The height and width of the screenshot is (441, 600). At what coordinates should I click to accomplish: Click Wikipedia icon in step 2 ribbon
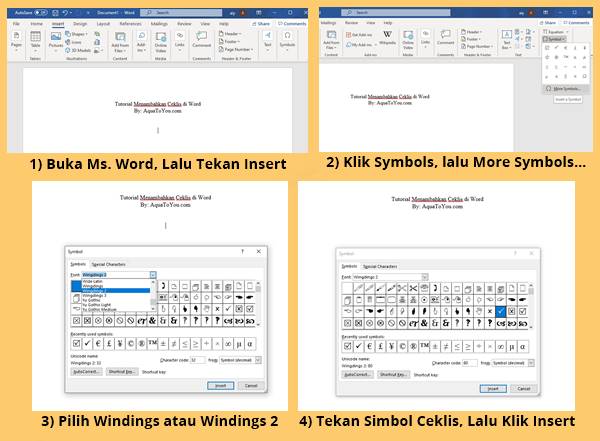tap(387, 38)
